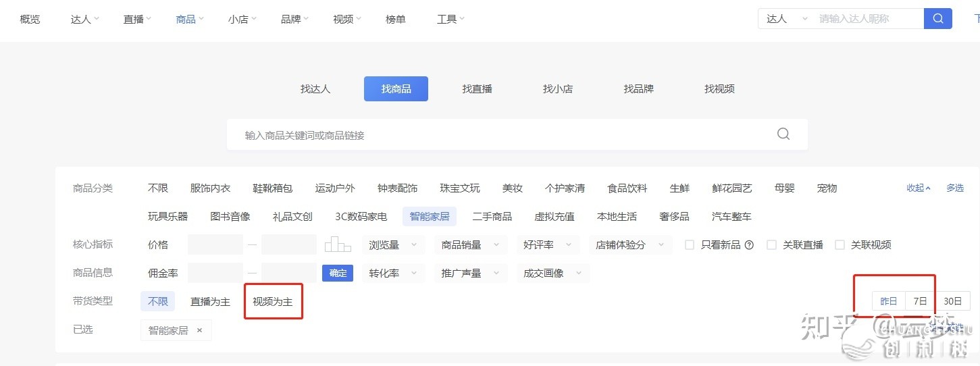
Task: Choose 视频为主 selling type
Action: pyautogui.click(x=272, y=301)
